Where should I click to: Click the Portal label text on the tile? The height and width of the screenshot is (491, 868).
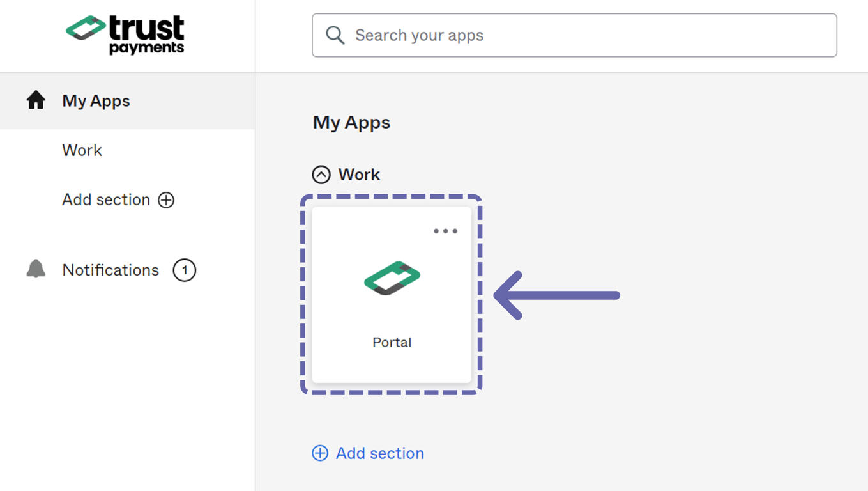click(392, 342)
